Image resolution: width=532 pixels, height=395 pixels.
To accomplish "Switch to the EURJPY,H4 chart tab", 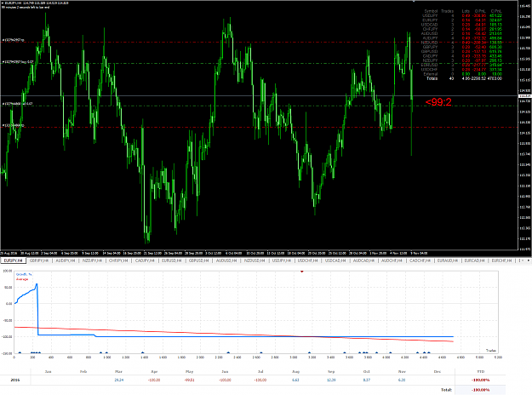I will [13, 260].
